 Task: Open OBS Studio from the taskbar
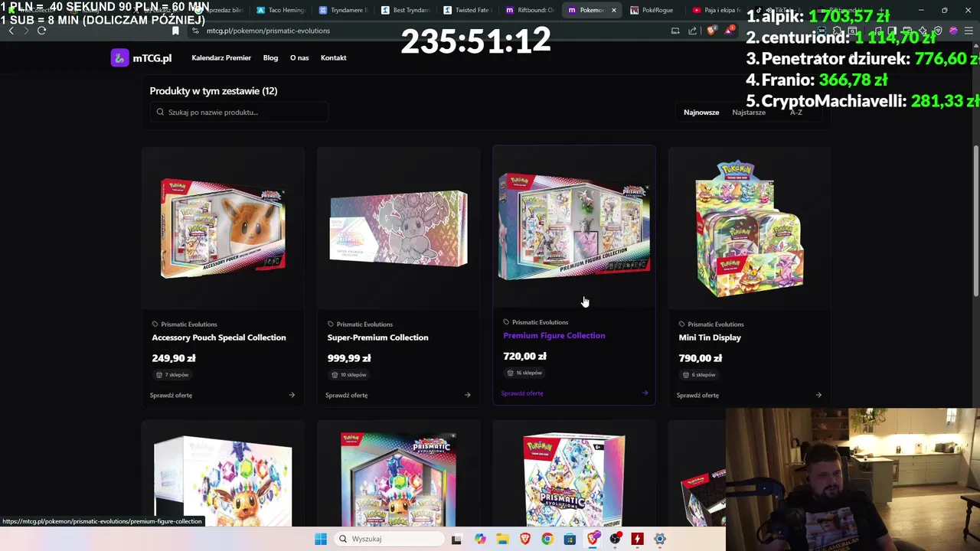pyautogui.click(x=615, y=539)
